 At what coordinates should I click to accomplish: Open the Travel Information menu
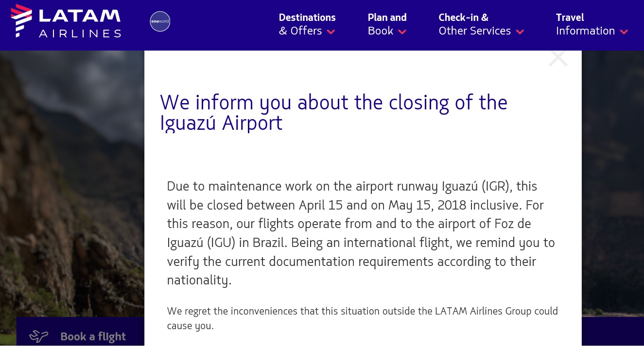click(585, 24)
